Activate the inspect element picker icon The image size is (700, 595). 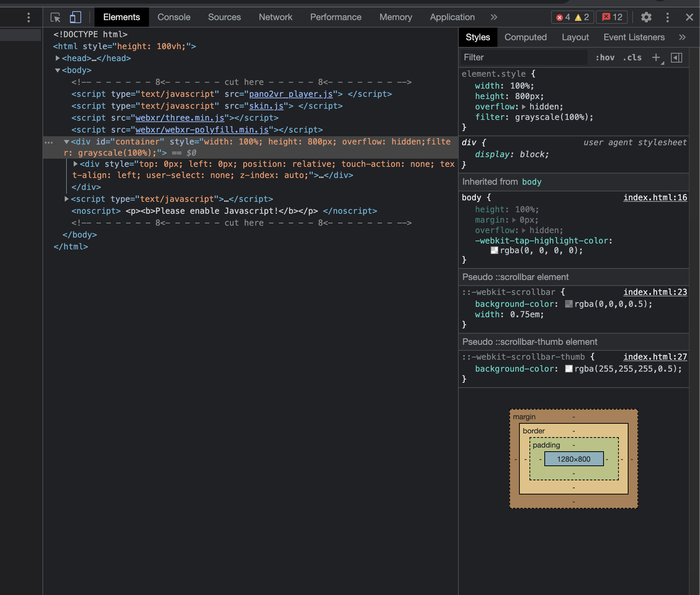click(55, 17)
